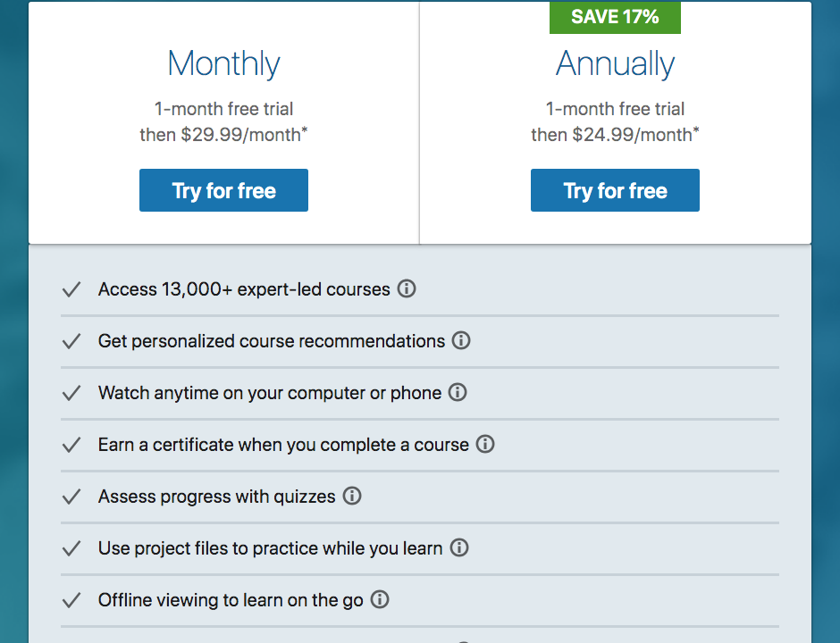Image resolution: width=840 pixels, height=643 pixels.
Task: Select the Monthly plan heading
Action: point(223,64)
